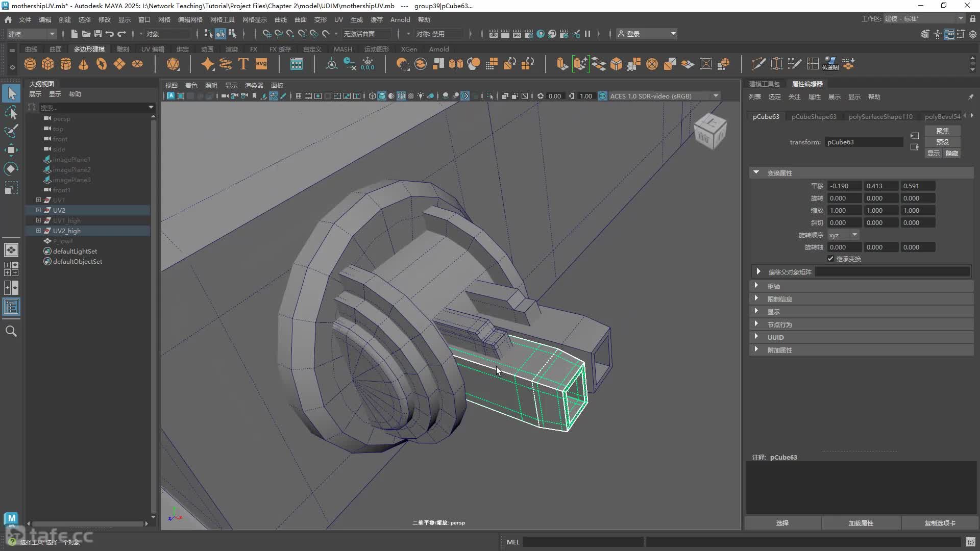Create a polygon torus from the shelf
Image resolution: width=980 pixels, height=551 pixels.
click(x=102, y=64)
